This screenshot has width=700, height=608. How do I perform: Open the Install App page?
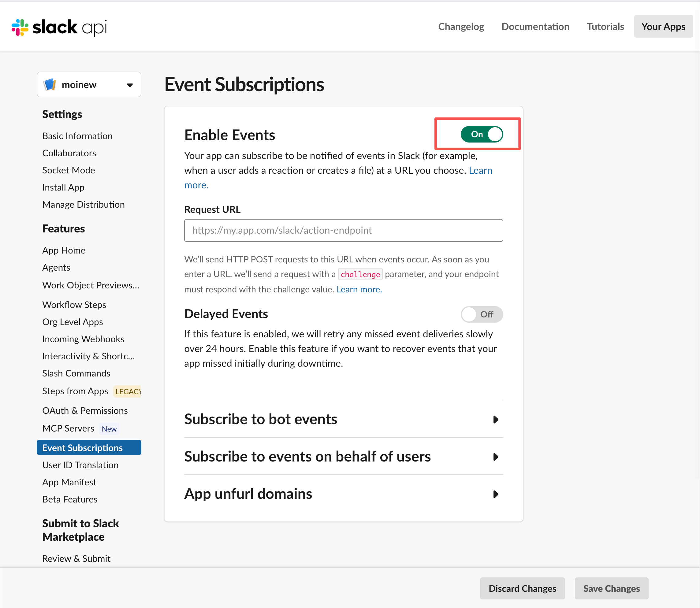(x=63, y=187)
